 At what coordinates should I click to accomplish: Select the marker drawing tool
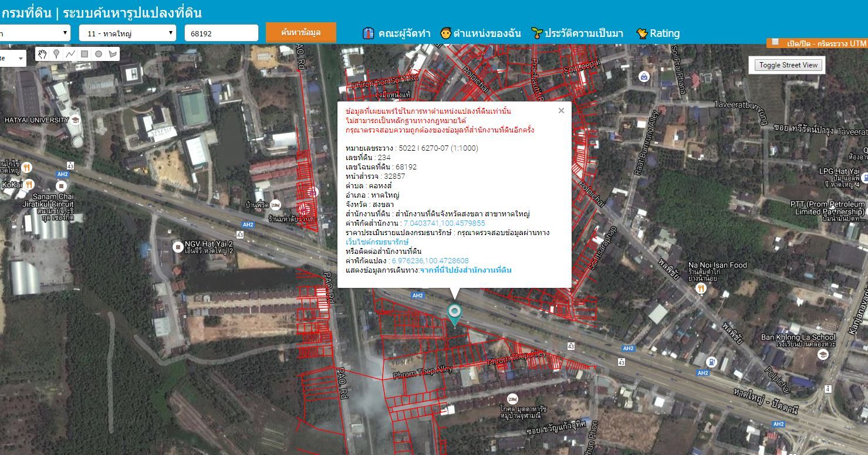click(x=56, y=54)
